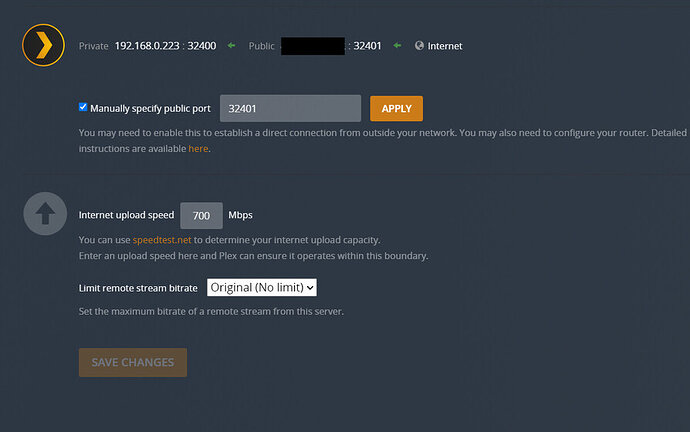Click the upload arrow circle icon
This screenshot has width=690, height=432.
pos(45,214)
